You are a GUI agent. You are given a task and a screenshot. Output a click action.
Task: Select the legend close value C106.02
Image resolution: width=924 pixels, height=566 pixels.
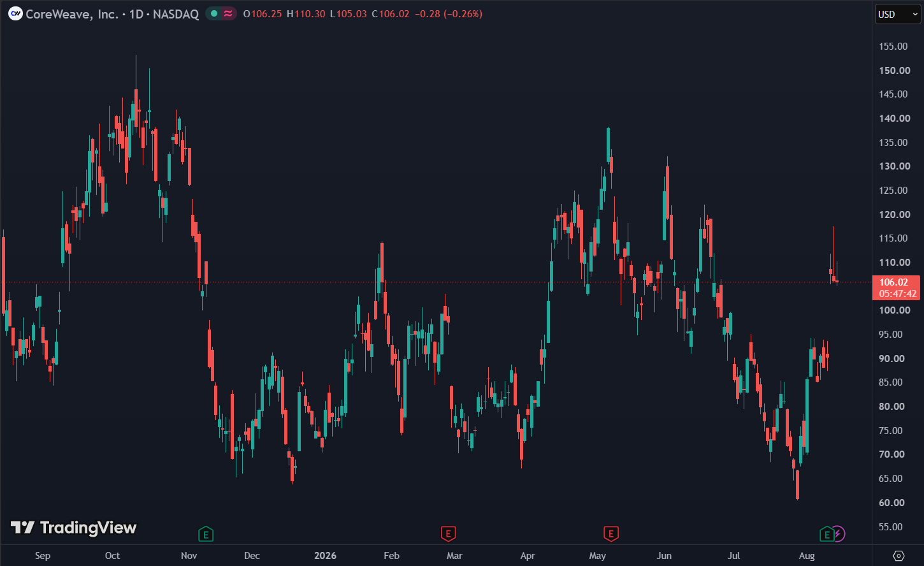[x=391, y=13]
